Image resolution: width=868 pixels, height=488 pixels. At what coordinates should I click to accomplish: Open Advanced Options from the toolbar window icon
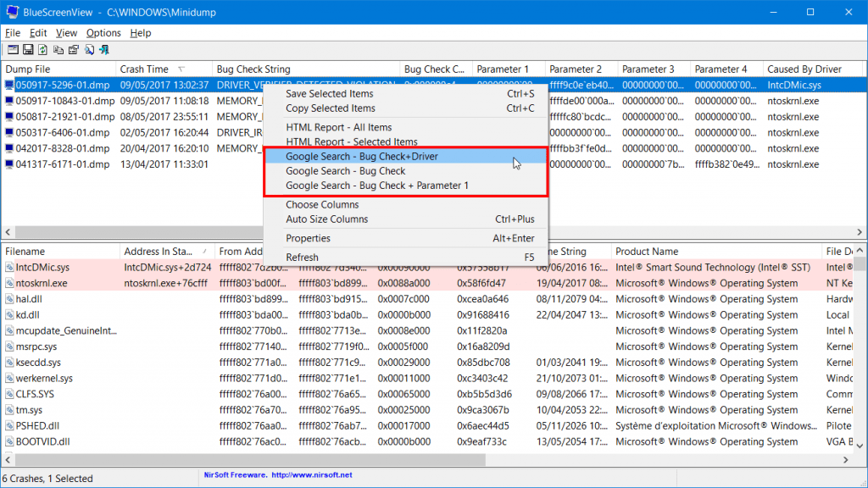coord(13,50)
